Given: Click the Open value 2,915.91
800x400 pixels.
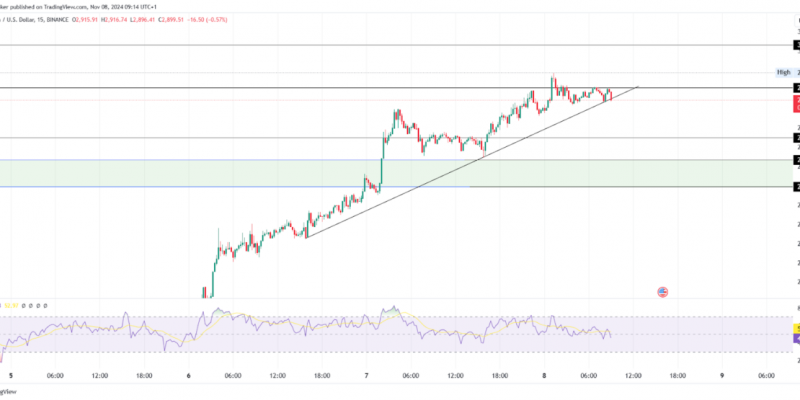Looking at the screenshot, I should click(x=87, y=19).
